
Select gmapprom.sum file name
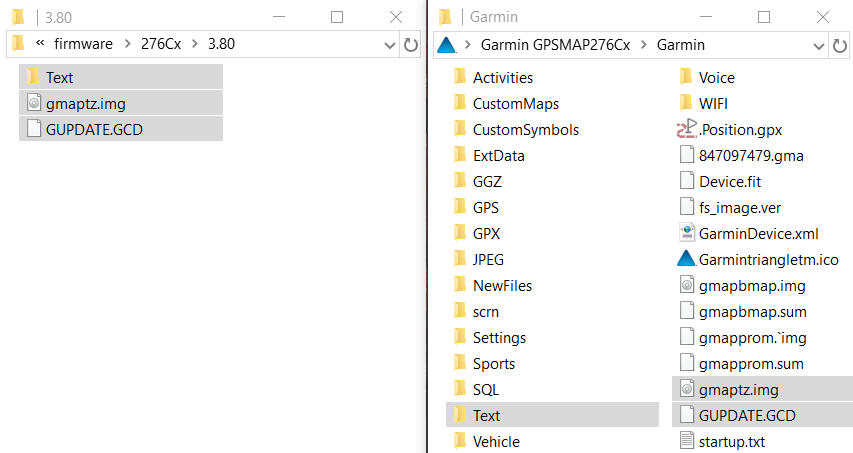(x=751, y=364)
